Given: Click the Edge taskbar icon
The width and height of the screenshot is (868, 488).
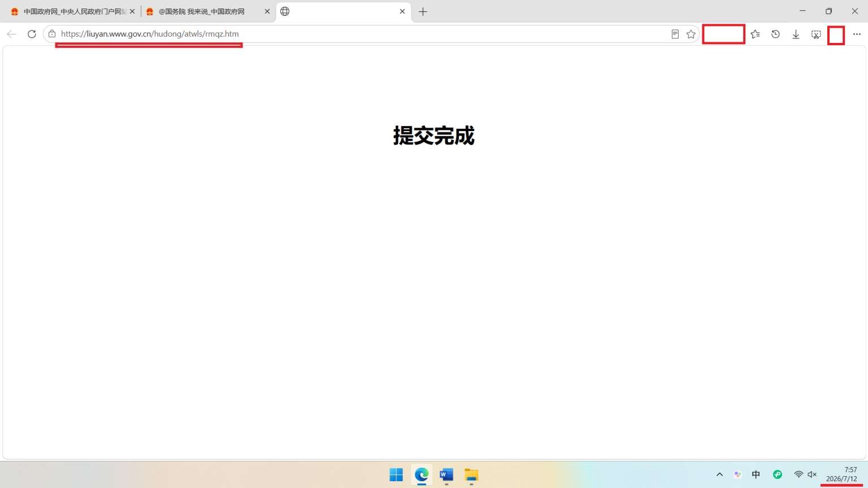Looking at the screenshot, I should tap(422, 475).
